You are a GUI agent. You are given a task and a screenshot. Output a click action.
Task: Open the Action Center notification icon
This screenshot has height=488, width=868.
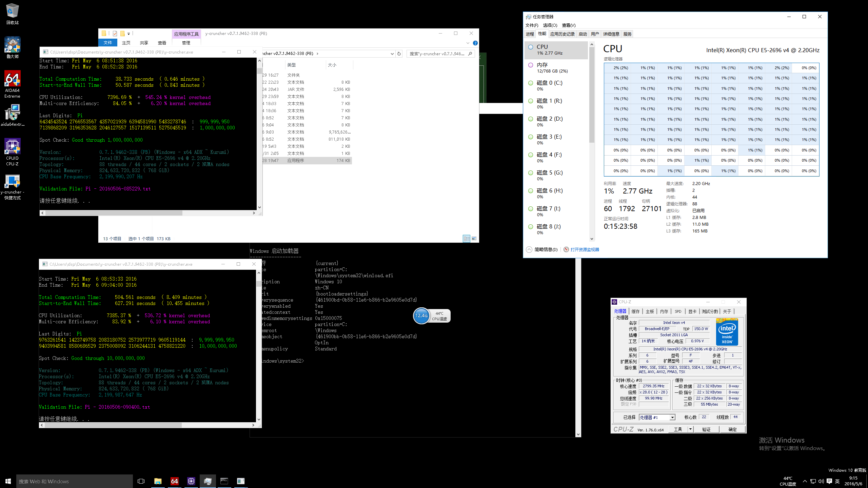[829, 481]
